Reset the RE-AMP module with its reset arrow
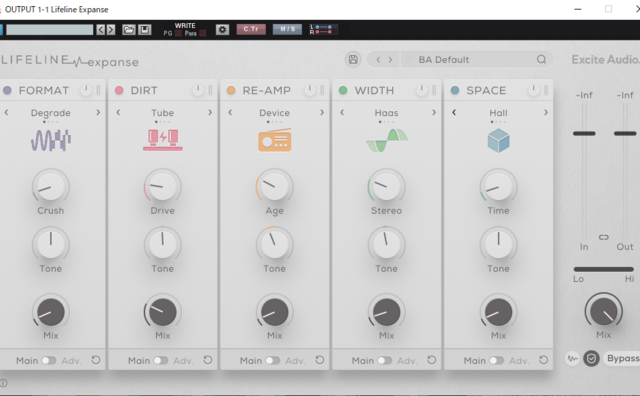This screenshot has height=396, width=640. (320, 360)
